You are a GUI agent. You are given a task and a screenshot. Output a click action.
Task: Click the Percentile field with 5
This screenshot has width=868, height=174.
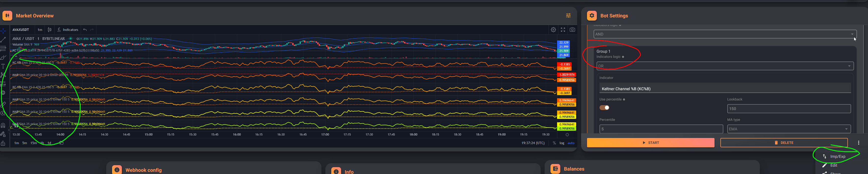(661, 129)
